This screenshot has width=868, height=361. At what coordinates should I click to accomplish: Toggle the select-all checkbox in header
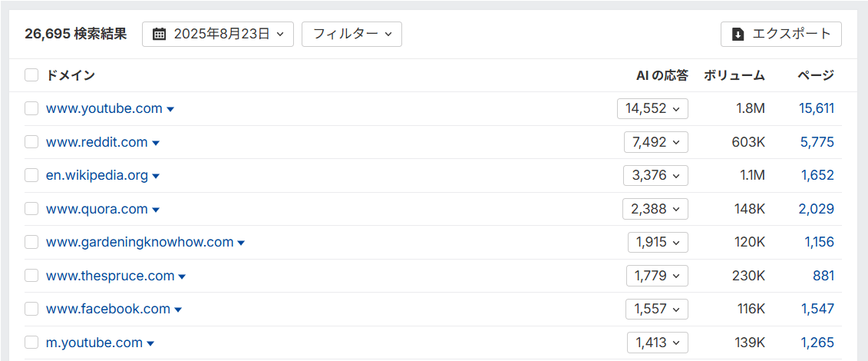click(x=31, y=75)
